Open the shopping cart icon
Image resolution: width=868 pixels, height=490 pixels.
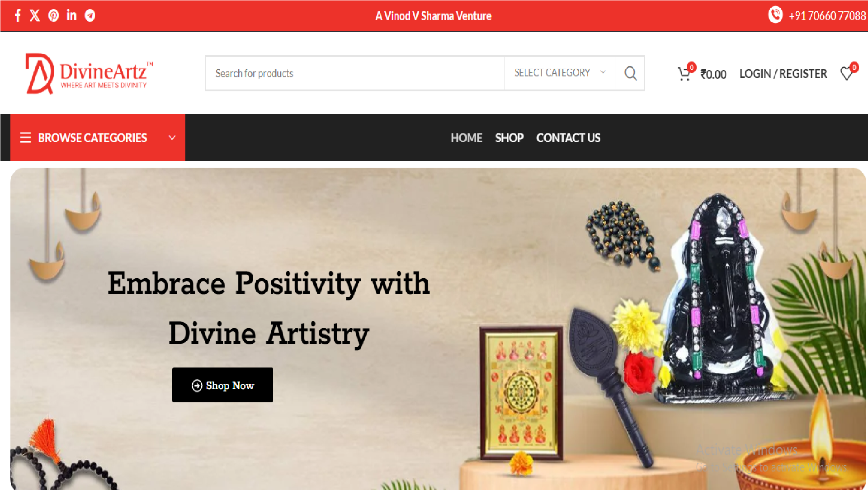684,74
